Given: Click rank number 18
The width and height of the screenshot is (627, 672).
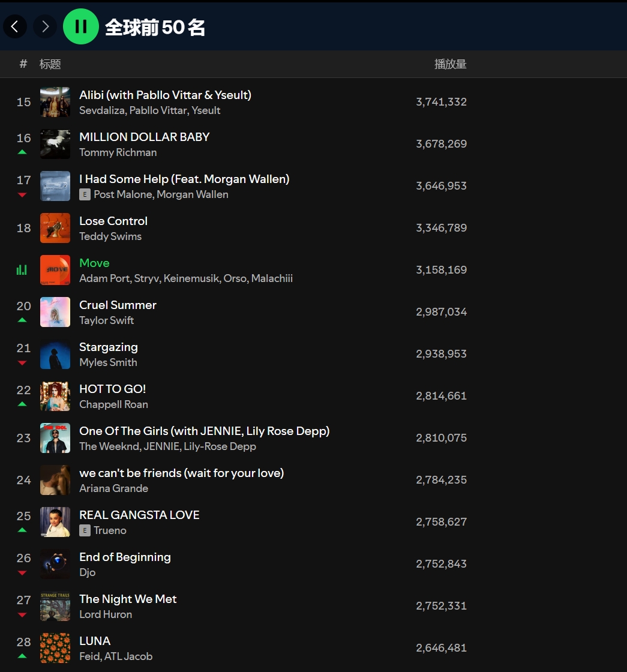Looking at the screenshot, I should click(23, 228).
